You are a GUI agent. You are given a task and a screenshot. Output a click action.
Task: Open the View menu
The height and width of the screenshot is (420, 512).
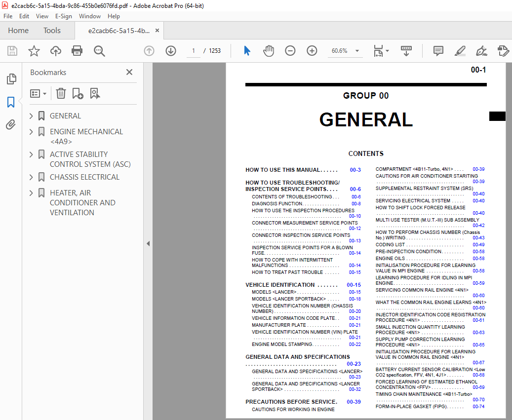[x=42, y=16]
